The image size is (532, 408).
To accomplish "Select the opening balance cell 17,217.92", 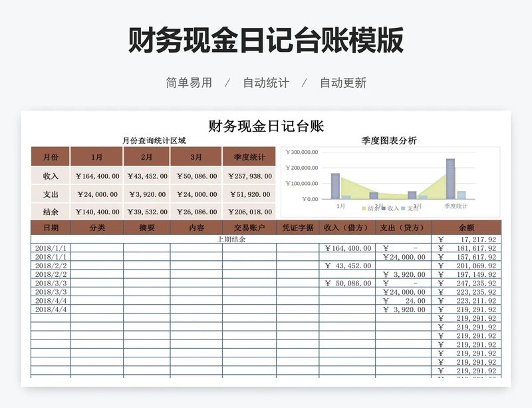I will pyautogui.click(x=466, y=239).
